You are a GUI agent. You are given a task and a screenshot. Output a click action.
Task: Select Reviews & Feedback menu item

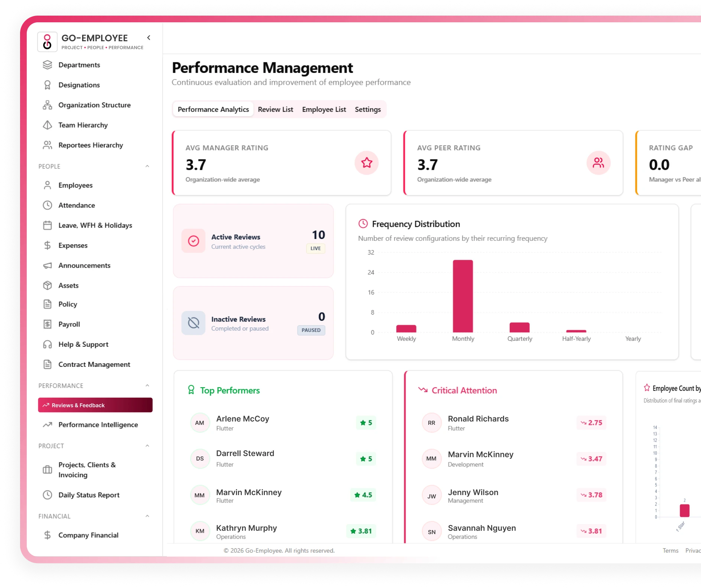[x=95, y=405]
